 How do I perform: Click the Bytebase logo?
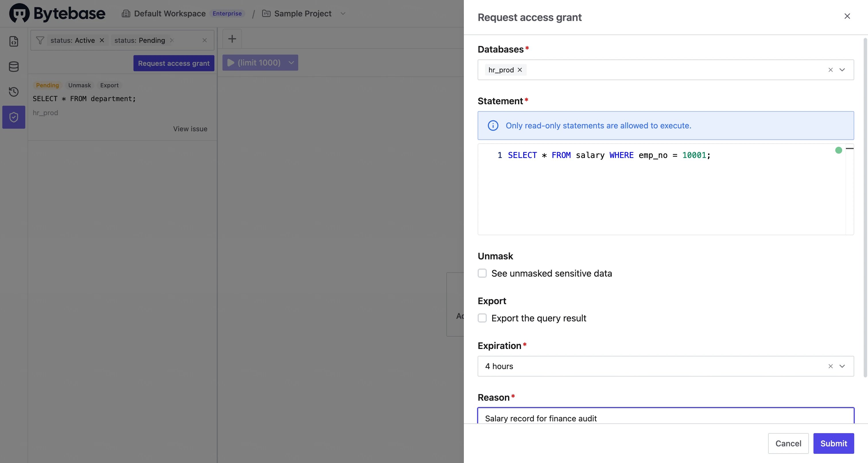[x=57, y=13]
